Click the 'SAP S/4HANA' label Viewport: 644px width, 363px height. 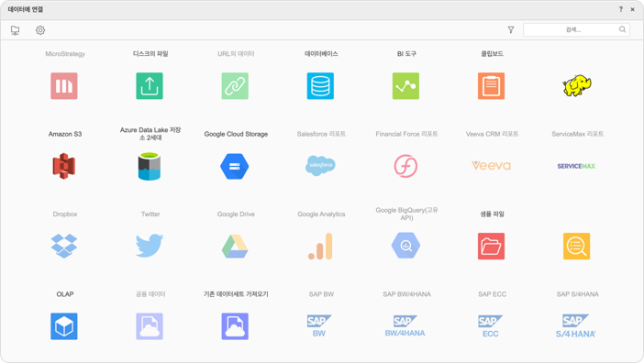point(577,294)
